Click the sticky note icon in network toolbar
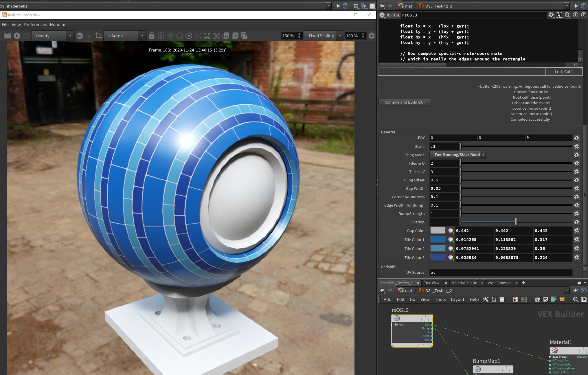 546,299
